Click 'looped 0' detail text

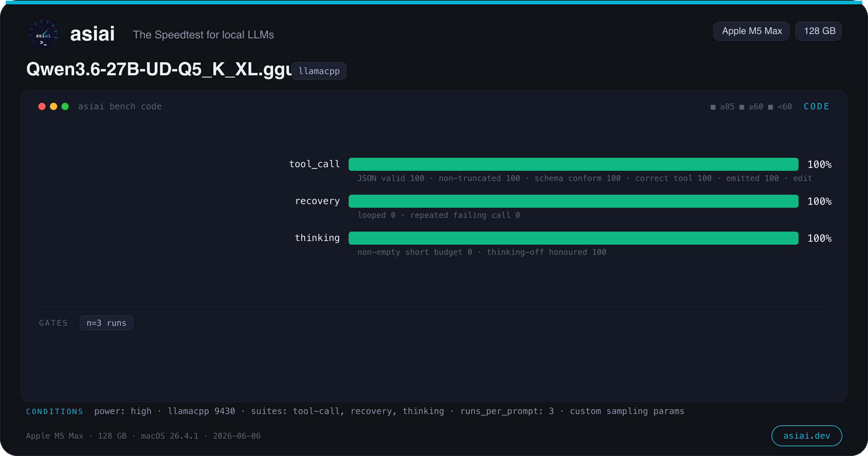click(x=376, y=215)
